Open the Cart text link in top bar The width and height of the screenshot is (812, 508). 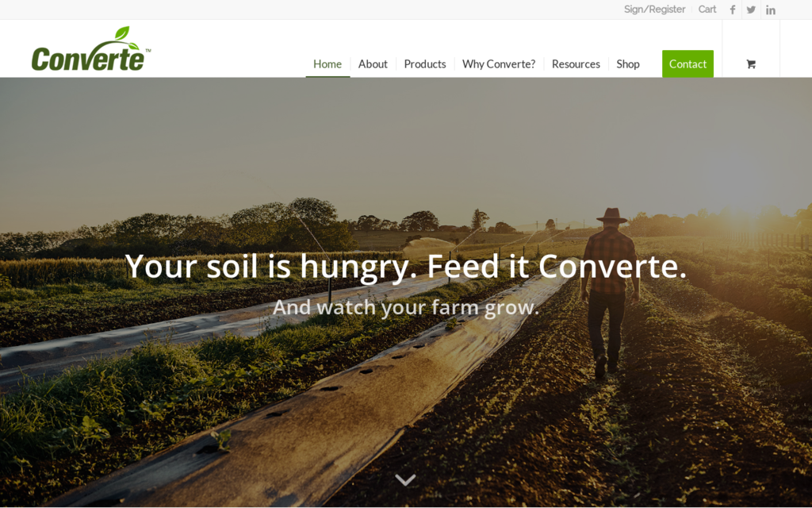pos(707,10)
